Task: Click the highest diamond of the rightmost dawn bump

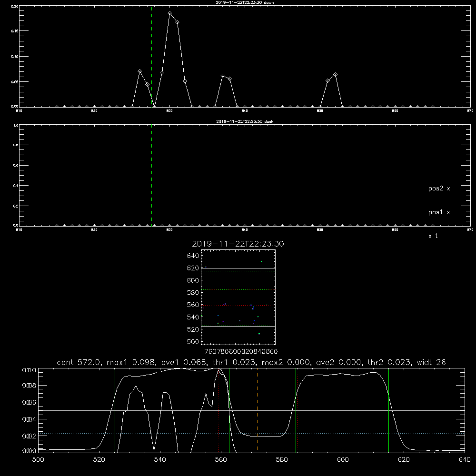Action: point(335,75)
